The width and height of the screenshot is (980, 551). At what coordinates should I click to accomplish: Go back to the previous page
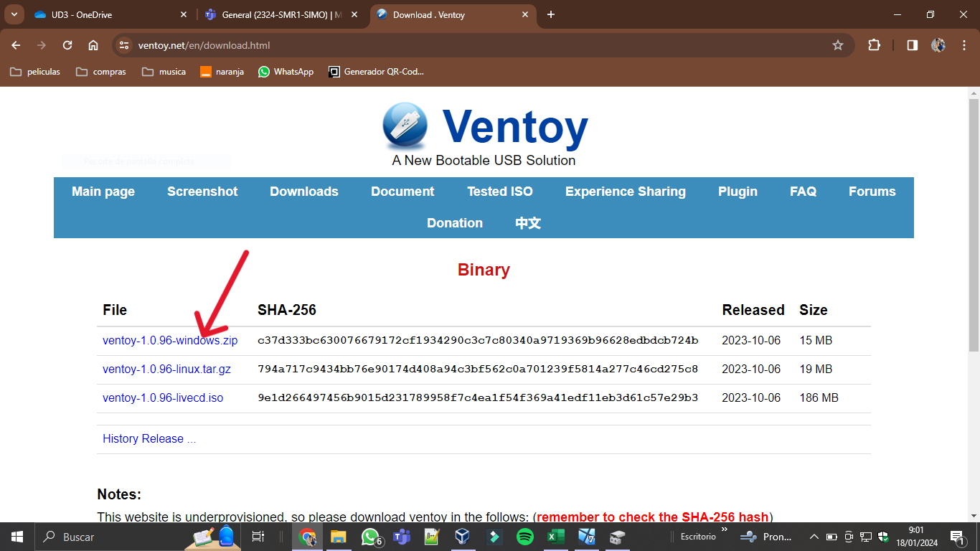[x=16, y=45]
